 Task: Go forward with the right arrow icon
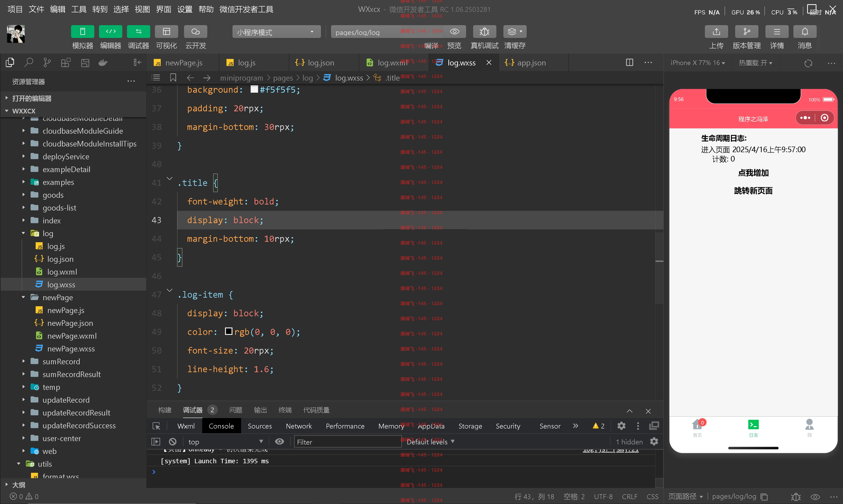207,78
